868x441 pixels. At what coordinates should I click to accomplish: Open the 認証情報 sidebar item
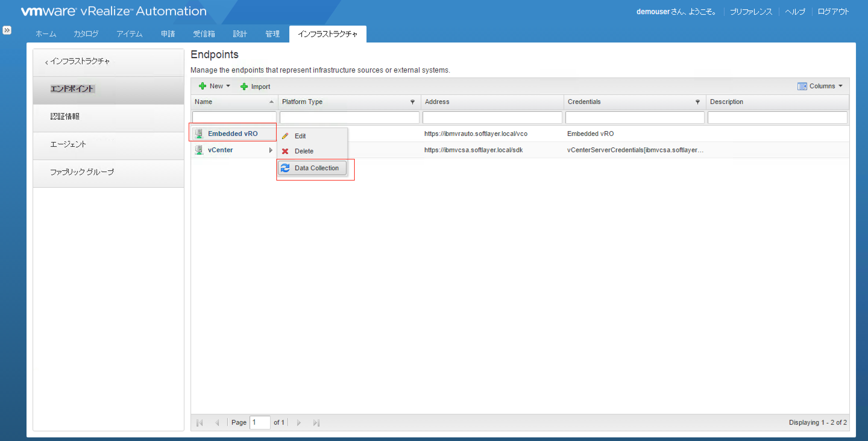[65, 117]
